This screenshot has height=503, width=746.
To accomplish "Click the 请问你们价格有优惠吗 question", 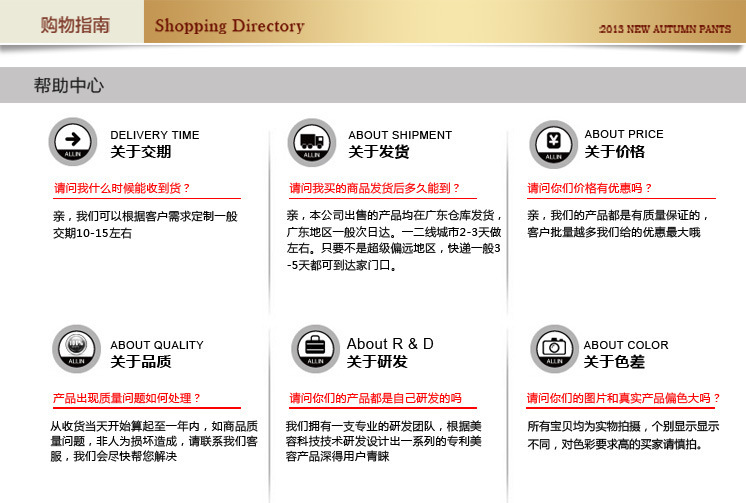I will [589, 188].
